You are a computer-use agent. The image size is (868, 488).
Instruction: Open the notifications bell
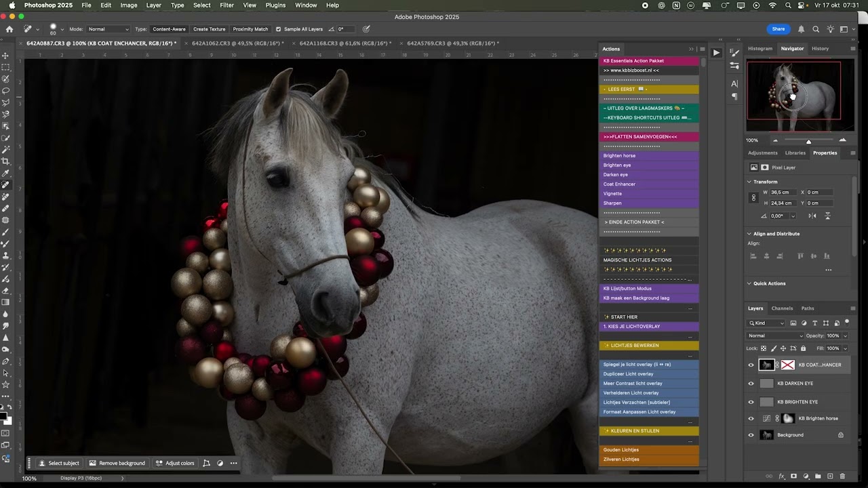[x=801, y=29]
